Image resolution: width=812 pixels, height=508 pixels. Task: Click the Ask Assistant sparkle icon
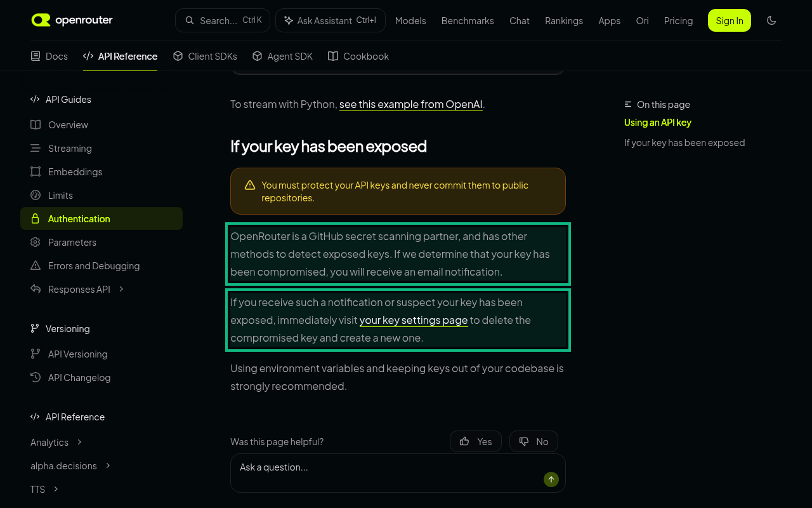click(289, 20)
